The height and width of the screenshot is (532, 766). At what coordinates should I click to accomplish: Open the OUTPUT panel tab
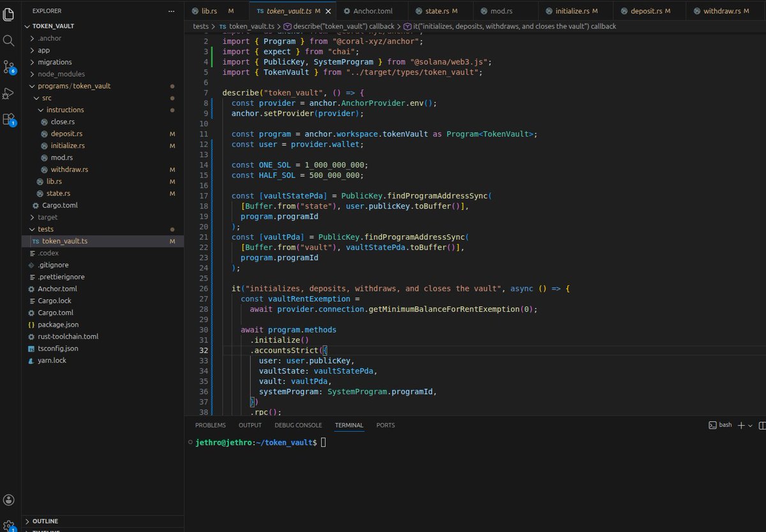click(x=250, y=425)
